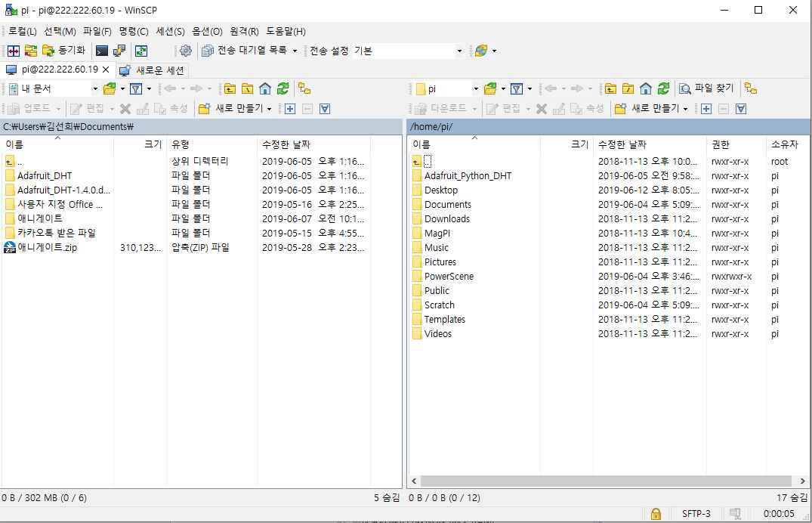Go to remote home directory icon
The width and height of the screenshot is (812, 523).
(646, 88)
